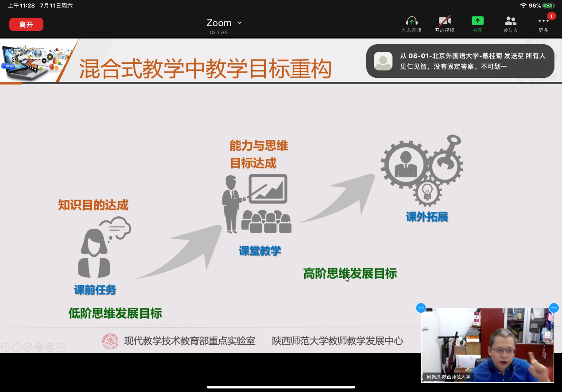The width and height of the screenshot is (562, 392).
Task: Open the Participants panel
Action: pos(510,21)
